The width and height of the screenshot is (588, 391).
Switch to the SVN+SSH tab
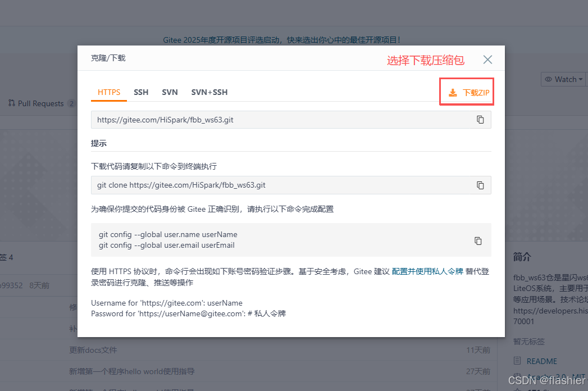point(209,92)
